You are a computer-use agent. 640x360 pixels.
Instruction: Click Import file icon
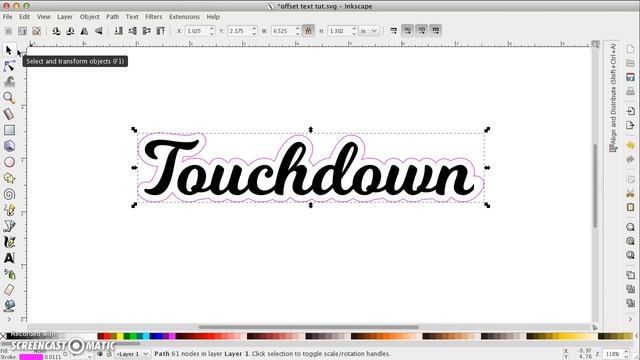click(630, 111)
